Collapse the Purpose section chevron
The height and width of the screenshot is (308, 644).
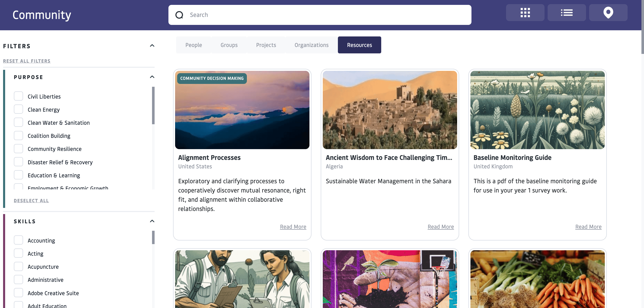click(152, 77)
